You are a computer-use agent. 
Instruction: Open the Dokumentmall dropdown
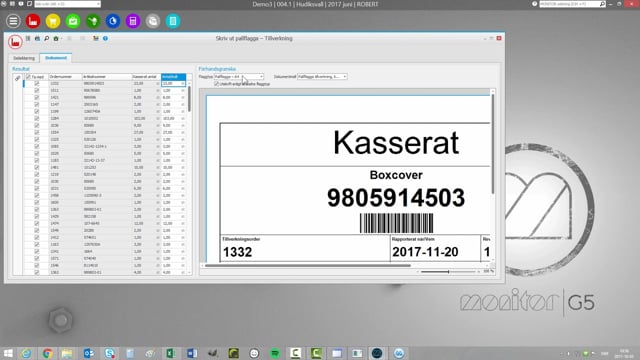click(x=344, y=77)
